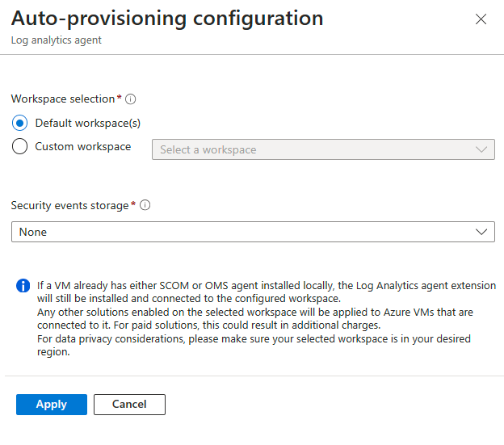Close the Auto-provisioning configuration panel
Image resolution: width=504 pixels, height=445 pixels.
(x=481, y=19)
